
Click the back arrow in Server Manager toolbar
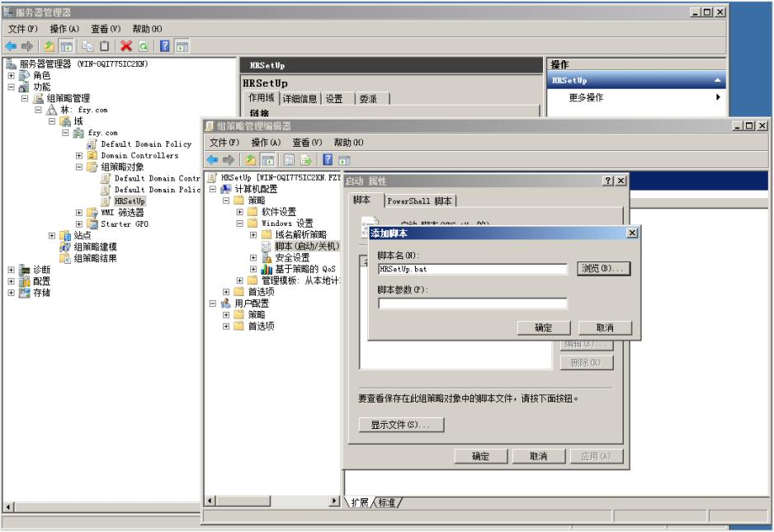click(x=12, y=45)
